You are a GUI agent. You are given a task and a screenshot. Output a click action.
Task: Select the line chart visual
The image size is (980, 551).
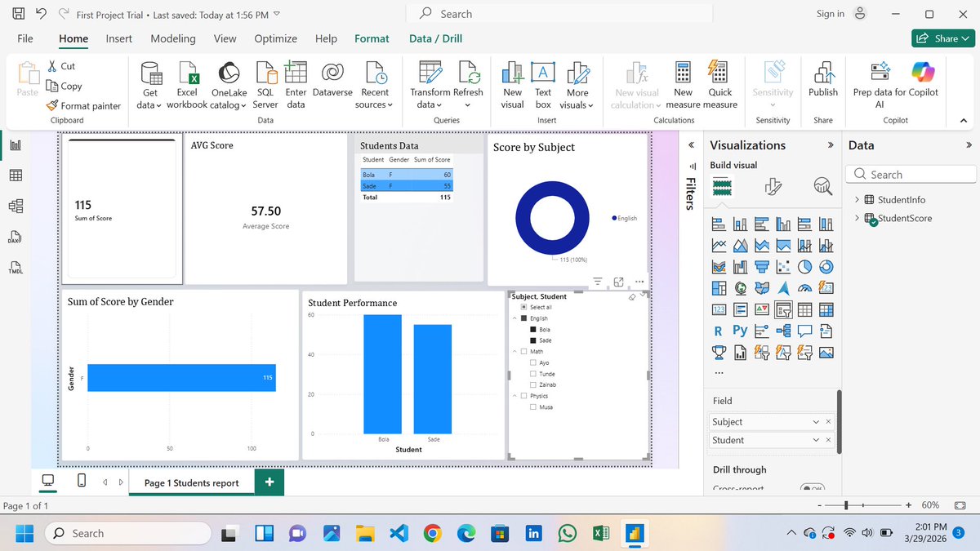pos(719,245)
